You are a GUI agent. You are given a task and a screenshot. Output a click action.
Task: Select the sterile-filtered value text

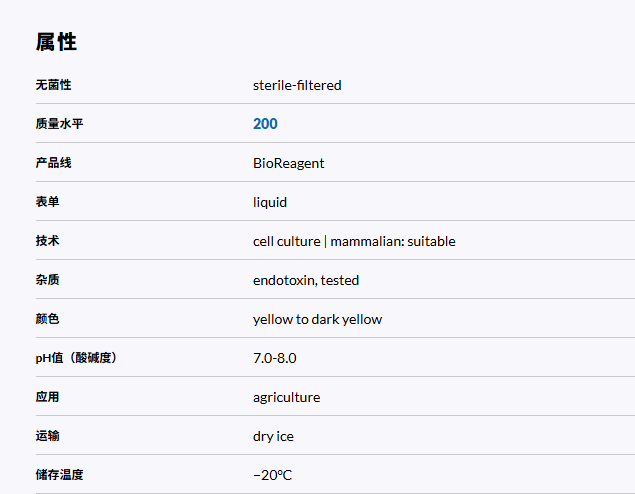297,86
